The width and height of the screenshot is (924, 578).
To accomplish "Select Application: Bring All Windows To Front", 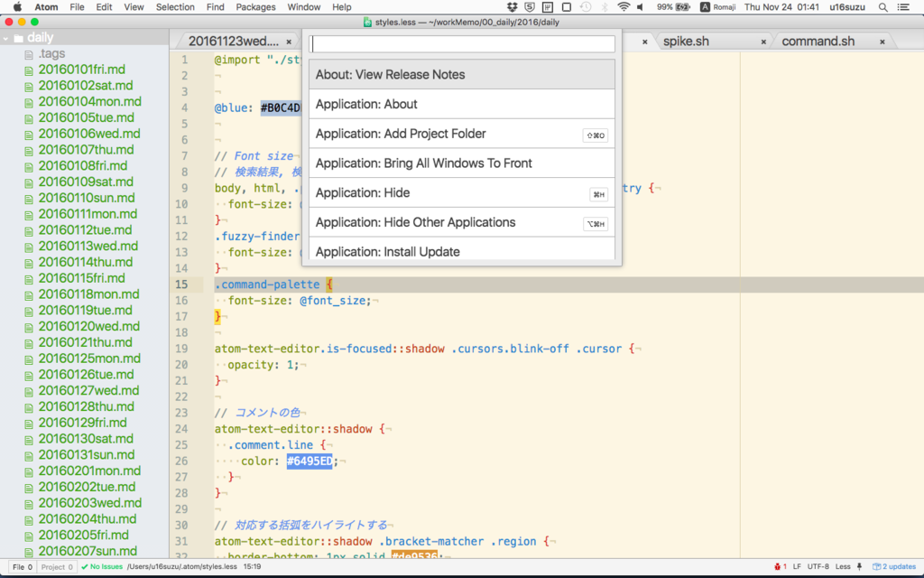I will (462, 163).
